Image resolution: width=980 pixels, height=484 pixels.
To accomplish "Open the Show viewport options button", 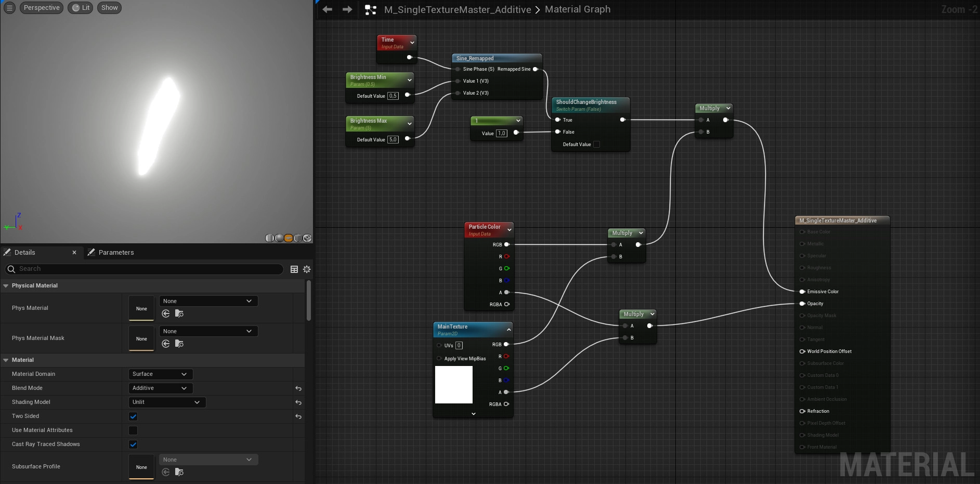I will click(x=109, y=8).
